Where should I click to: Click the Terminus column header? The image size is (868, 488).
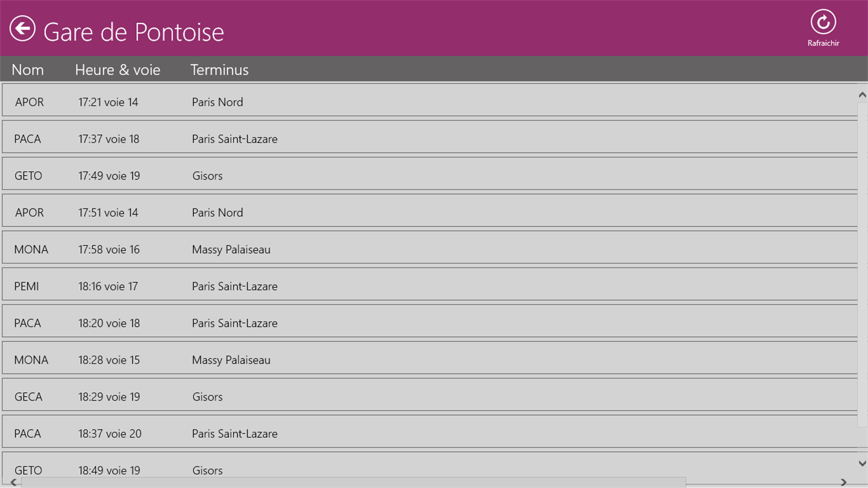coord(219,70)
